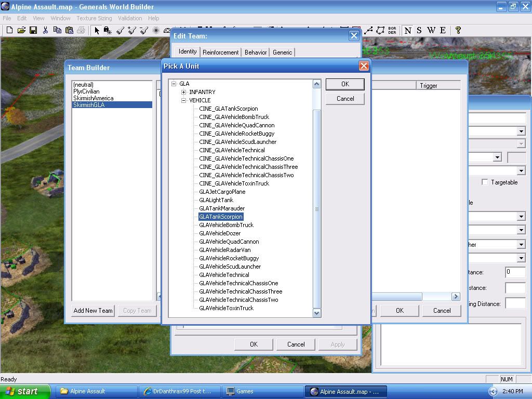Click the unit tree scroll up arrow
532x399 pixels.
(x=316, y=84)
